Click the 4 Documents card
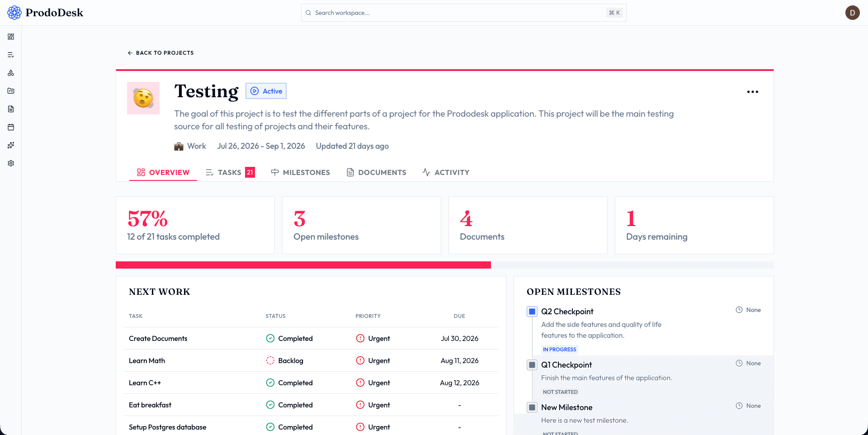This screenshot has height=435, width=868. [528, 225]
